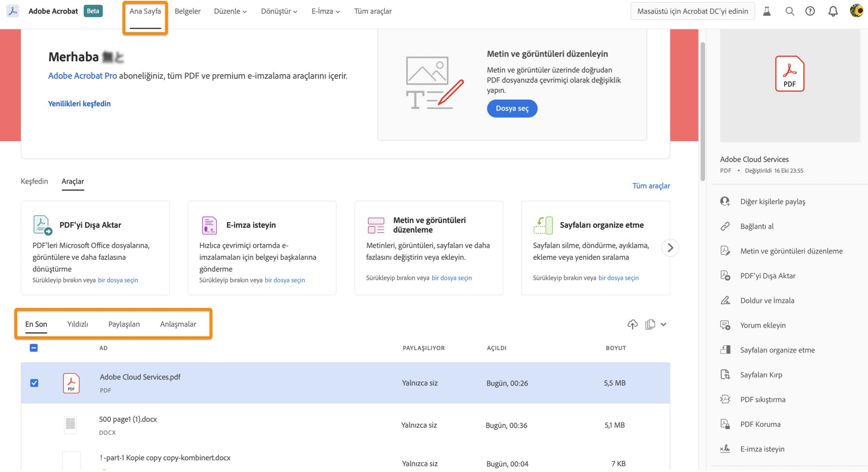The width and height of the screenshot is (868, 472).
Task: Click sidebar PDF'yi Dışa Aktar icon
Action: point(725,276)
